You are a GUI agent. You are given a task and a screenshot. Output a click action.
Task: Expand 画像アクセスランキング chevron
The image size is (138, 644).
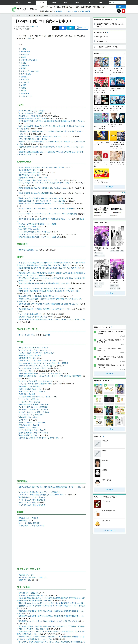coord(111,381)
